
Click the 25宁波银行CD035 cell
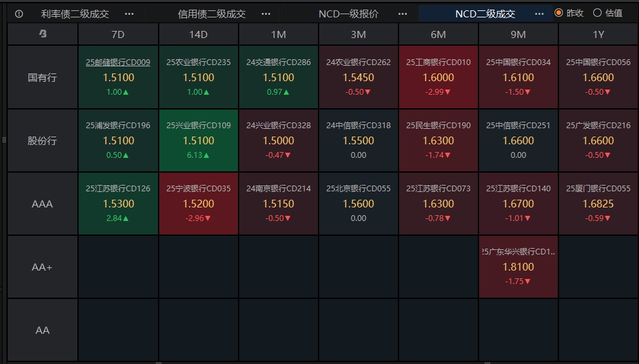point(198,204)
